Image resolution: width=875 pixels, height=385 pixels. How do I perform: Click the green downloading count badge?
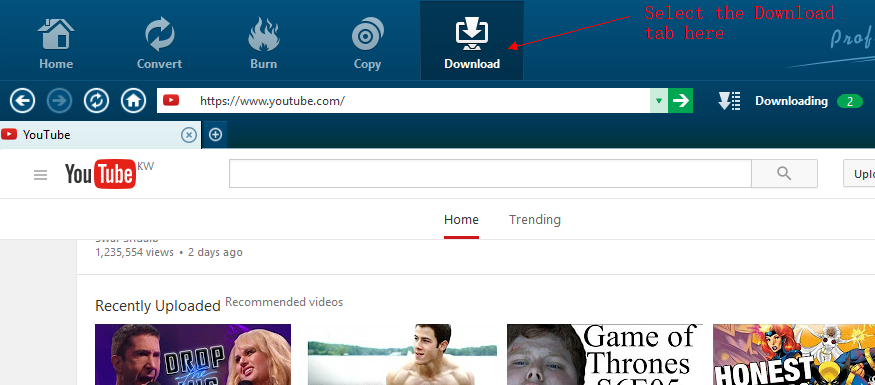(x=850, y=101)
